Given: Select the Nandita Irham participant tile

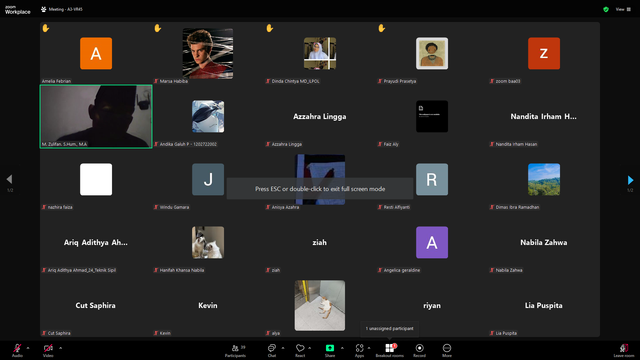Looking at the screenshot, I should pos(544,117).
